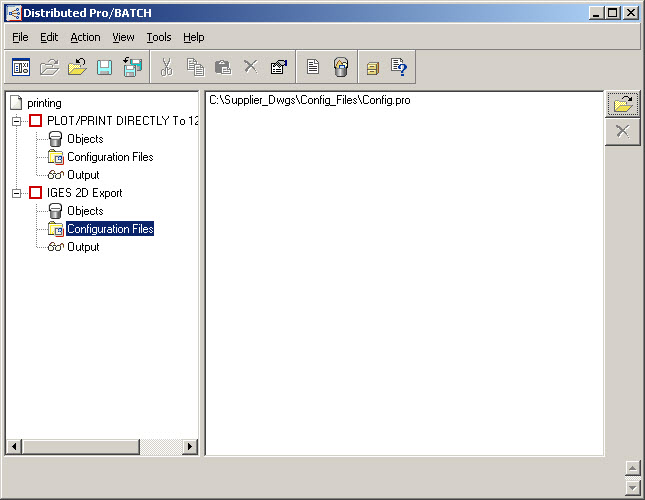The width and height of the screenshot is (645, 500).
Task: Click the first toolbar icon (new task file)
Action: click(21, 67)
